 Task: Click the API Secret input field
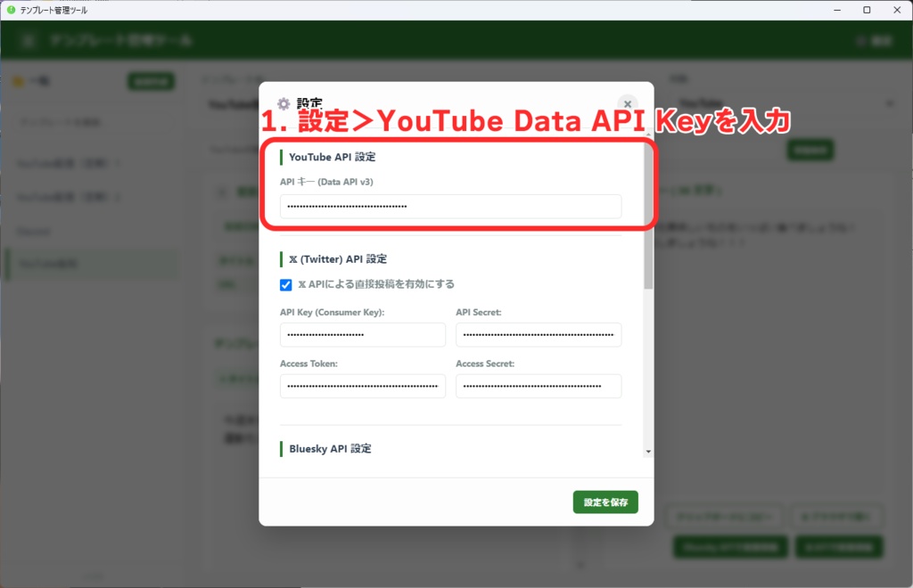pyautogui.click(x=539, y=334)
